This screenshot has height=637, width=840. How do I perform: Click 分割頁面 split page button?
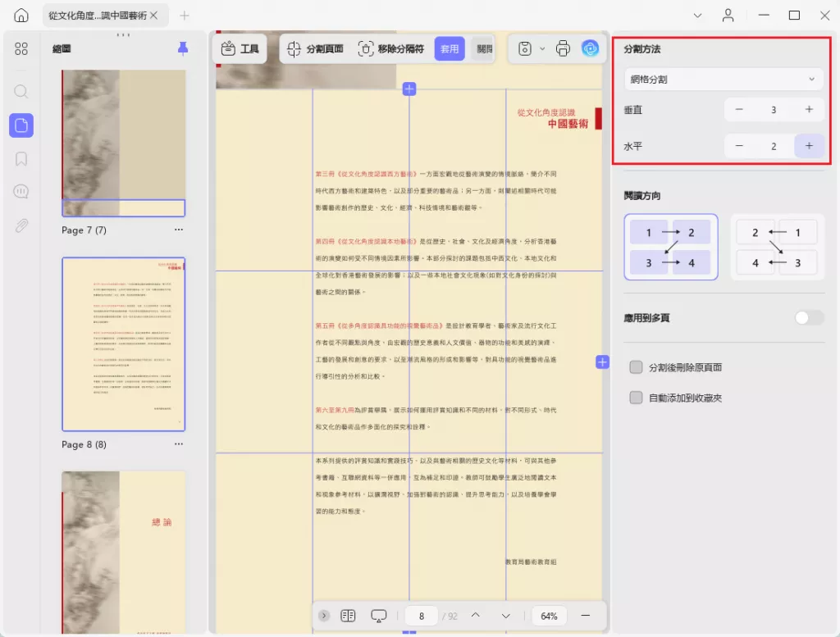coord(315,48)
